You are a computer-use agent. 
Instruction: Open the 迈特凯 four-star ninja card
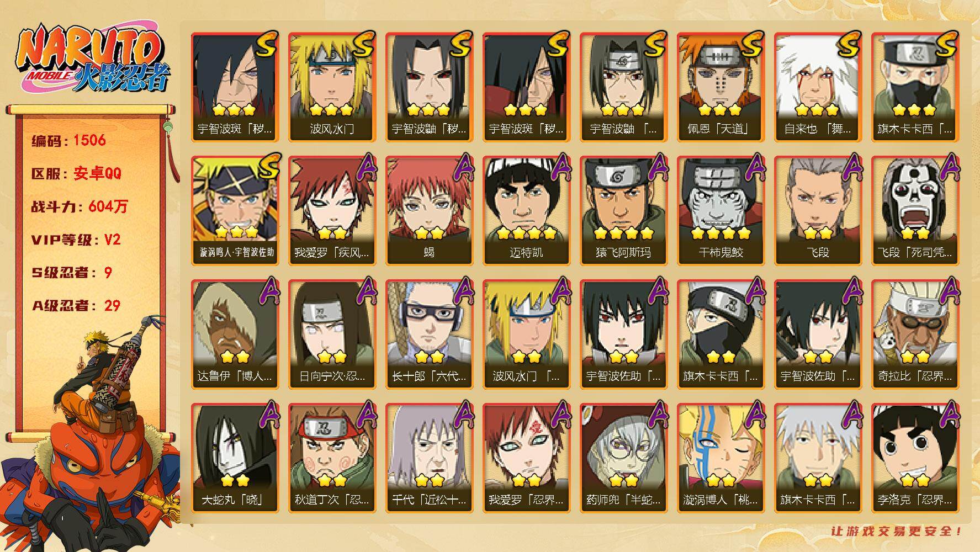[526, 211]
